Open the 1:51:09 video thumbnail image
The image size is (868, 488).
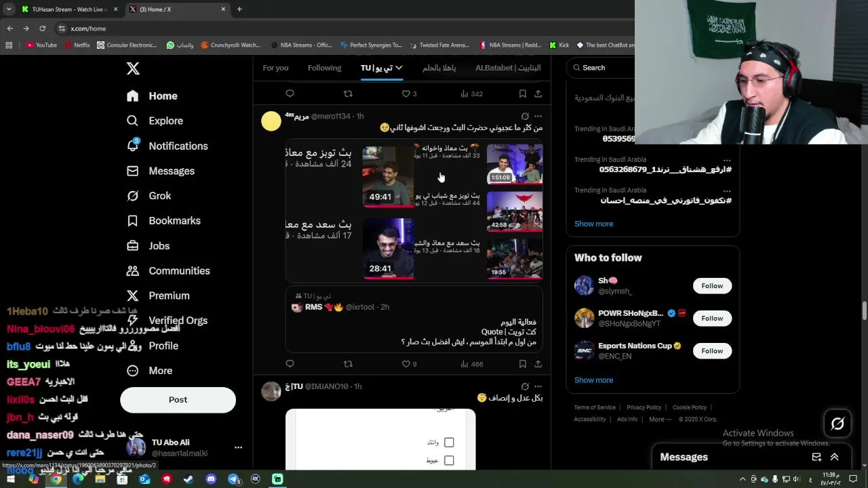tap(515, 164)
